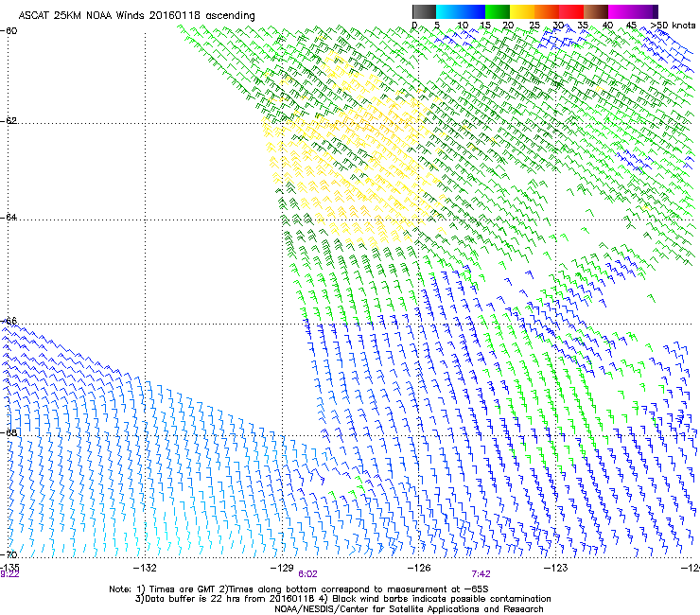700x615 pixels.
Task: Click the purple '8:02' time label
Action: coord(307,574)
